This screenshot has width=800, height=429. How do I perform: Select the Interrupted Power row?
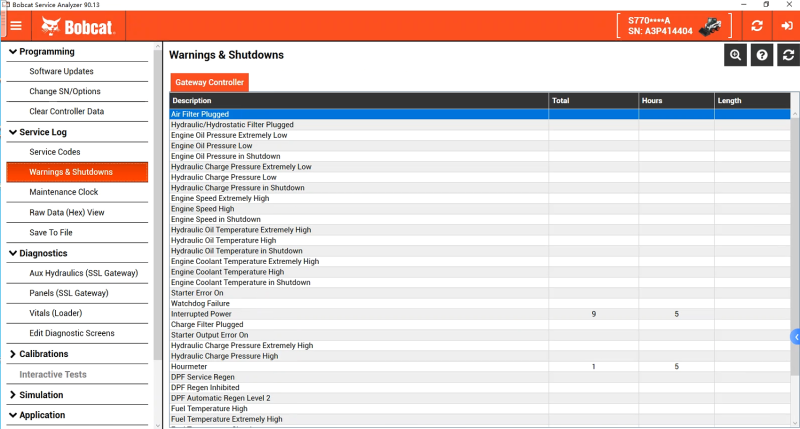point(359,314)
